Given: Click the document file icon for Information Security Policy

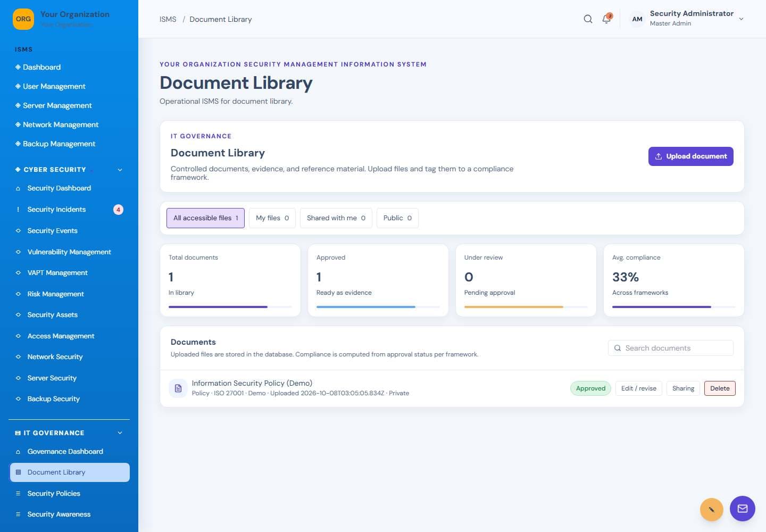Looking at the screenshot, I should click(x=178, y=388).
